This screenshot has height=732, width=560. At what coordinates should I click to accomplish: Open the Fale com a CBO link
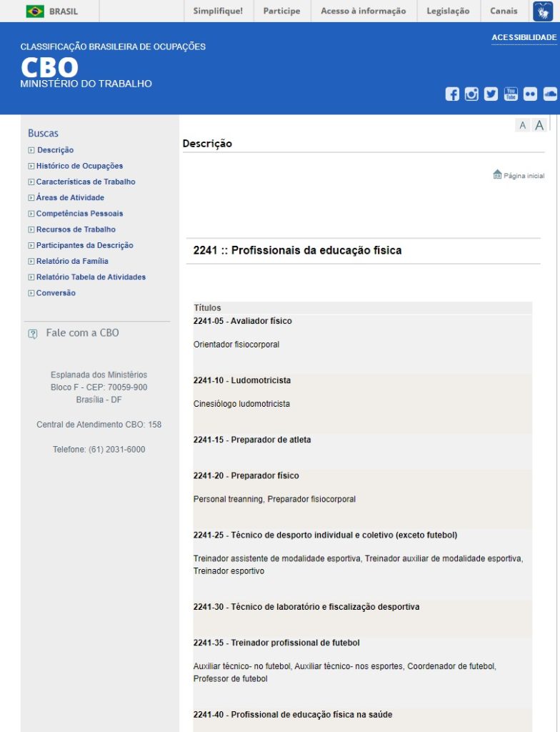coord(82,333)
